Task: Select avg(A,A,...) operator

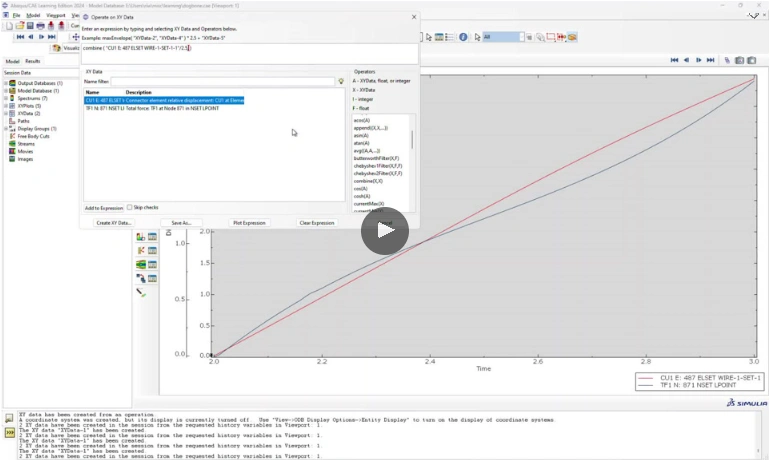Action: (x=366, y=151)
